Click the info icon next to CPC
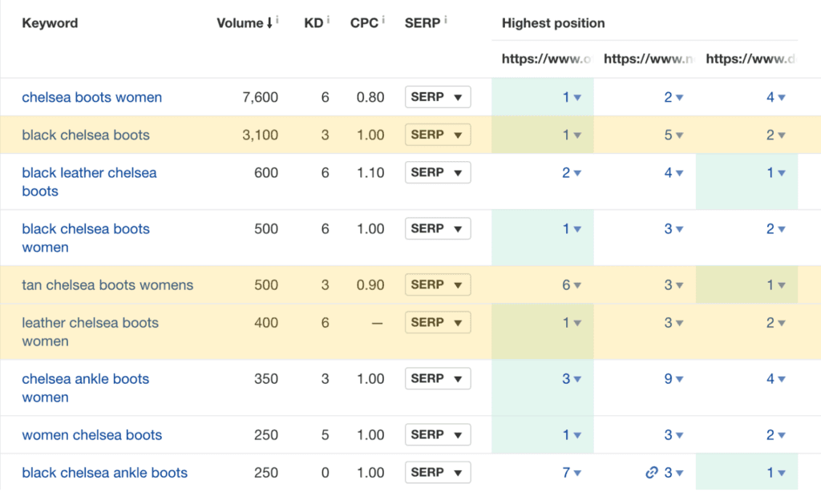Screen dimensions: 821x504 [x=383, y=20]
